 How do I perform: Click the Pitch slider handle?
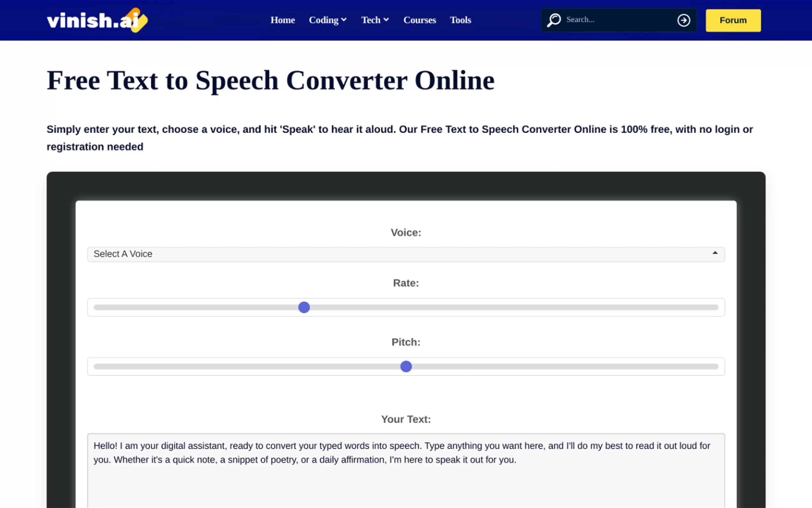406,367
